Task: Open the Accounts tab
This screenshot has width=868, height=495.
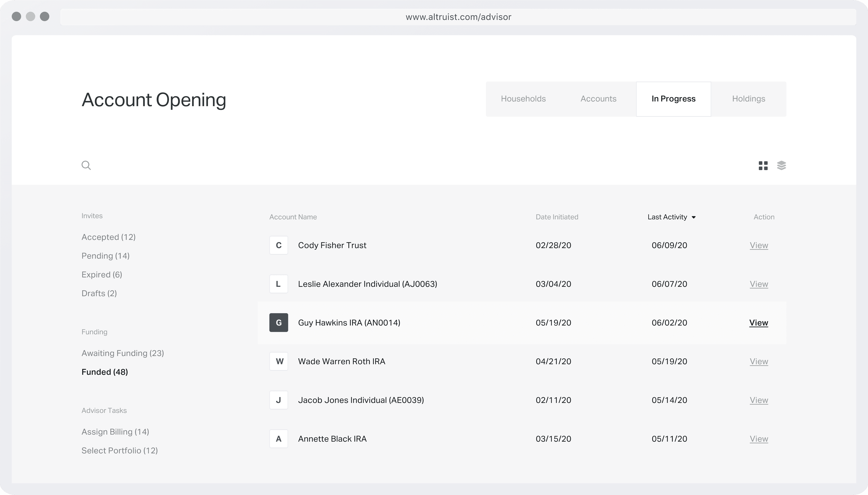Action: (x=598, y=99)
